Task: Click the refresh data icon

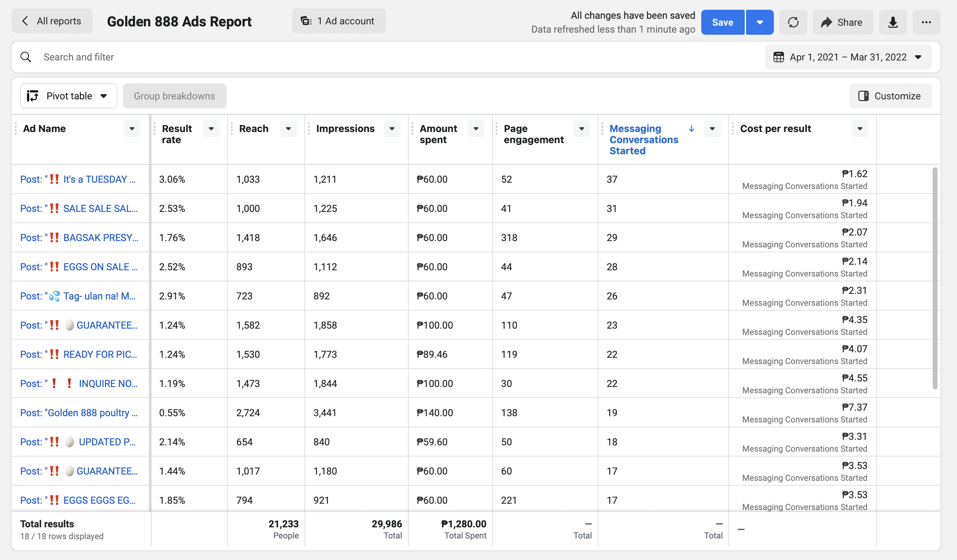Action: click(793, 22)
